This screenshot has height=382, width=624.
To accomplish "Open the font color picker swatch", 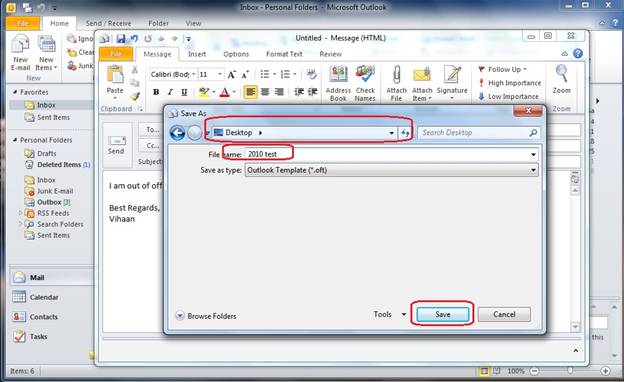I will tap(225, 92).
